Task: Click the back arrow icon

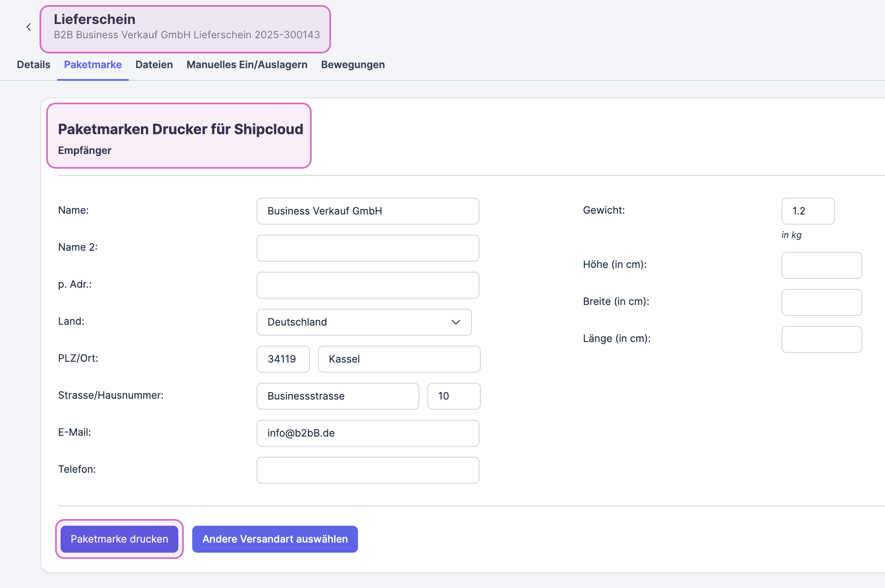Action: click(29, 27)
